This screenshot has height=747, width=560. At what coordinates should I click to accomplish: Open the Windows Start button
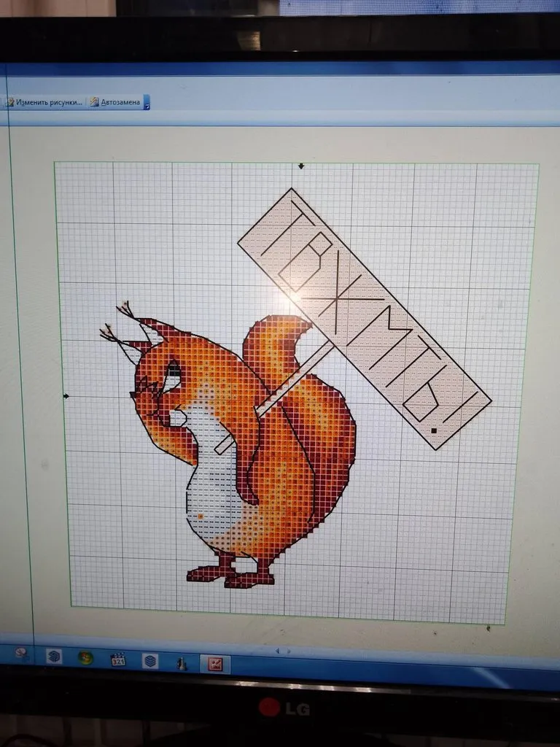(21, 653)
